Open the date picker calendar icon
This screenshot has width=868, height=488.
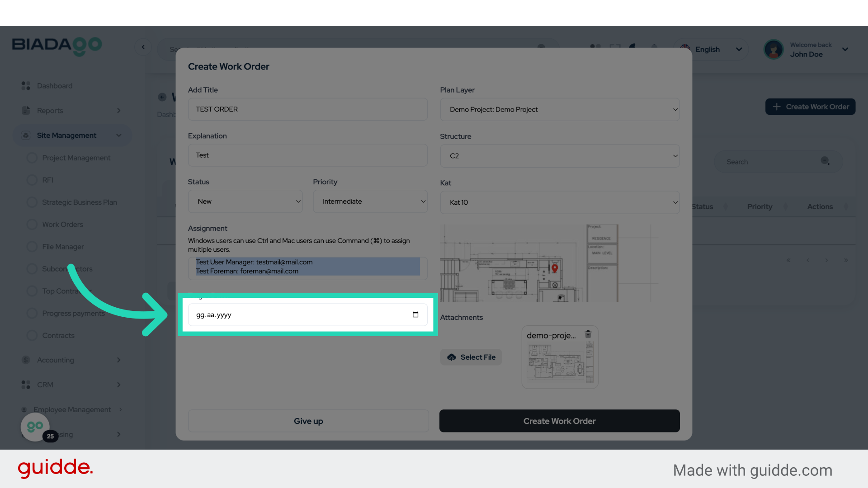(x=415, y=315)
